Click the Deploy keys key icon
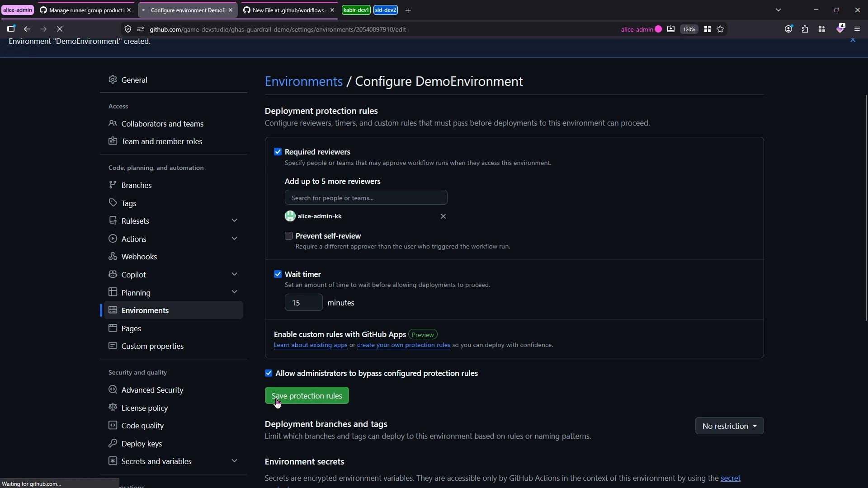This screenshot has width=868, height=488. pos(113,443)
